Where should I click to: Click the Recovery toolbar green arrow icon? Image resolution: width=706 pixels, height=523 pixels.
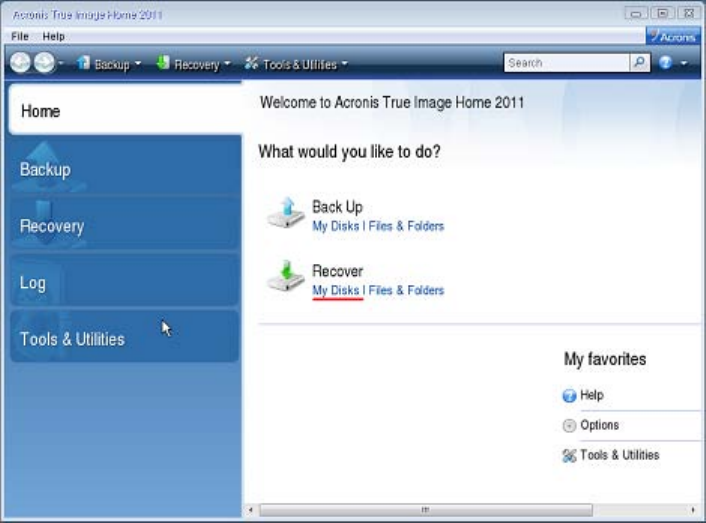163,63
